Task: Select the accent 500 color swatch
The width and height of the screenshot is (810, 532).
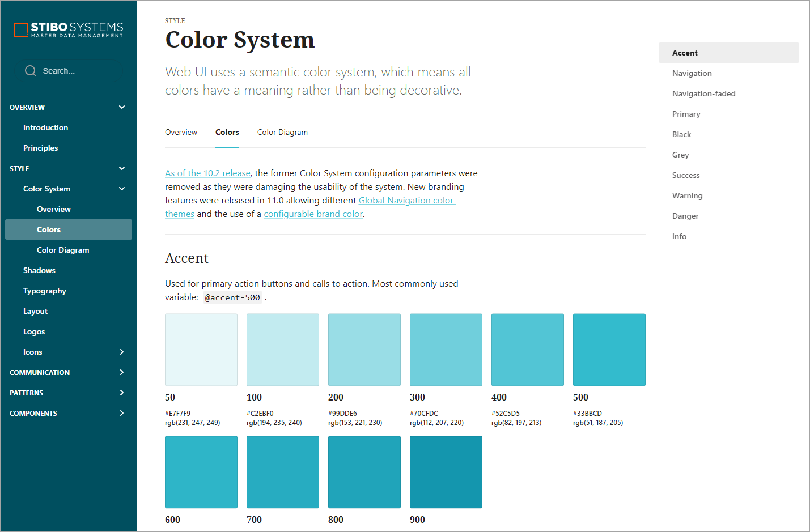Action: (x=609, y=350)
